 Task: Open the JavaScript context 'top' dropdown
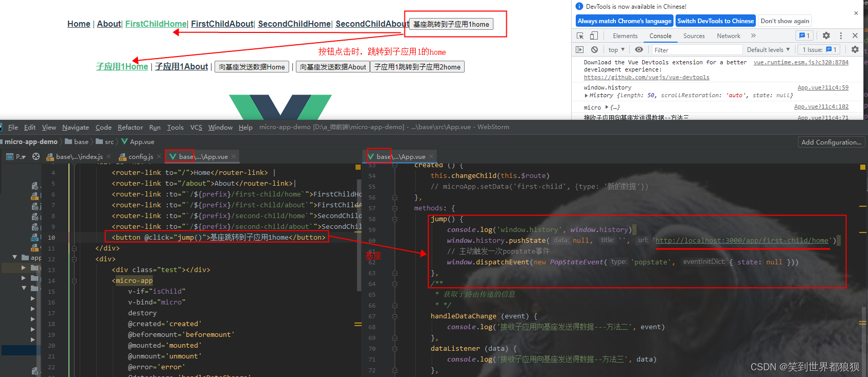pyautogui.click(x=616, y=50)
